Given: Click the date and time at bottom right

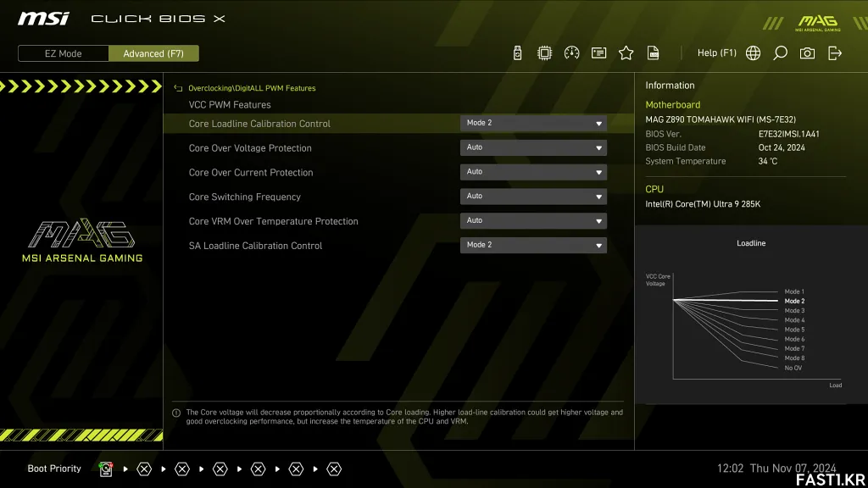Looking at the screenshot, I should pyautogui.click(x=776, y=468).
